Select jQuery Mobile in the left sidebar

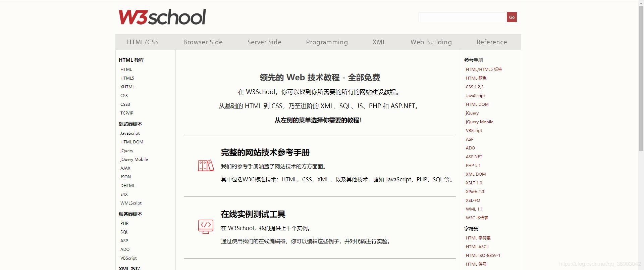134,160
